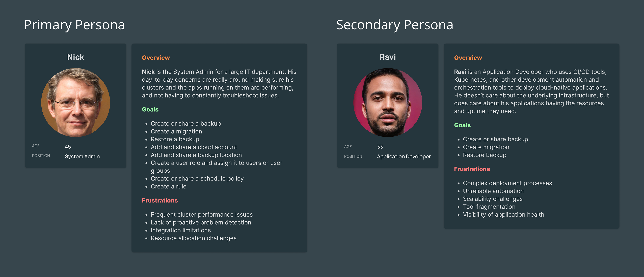Click Ravi's green Goals heading

click(x=462, y=125)
